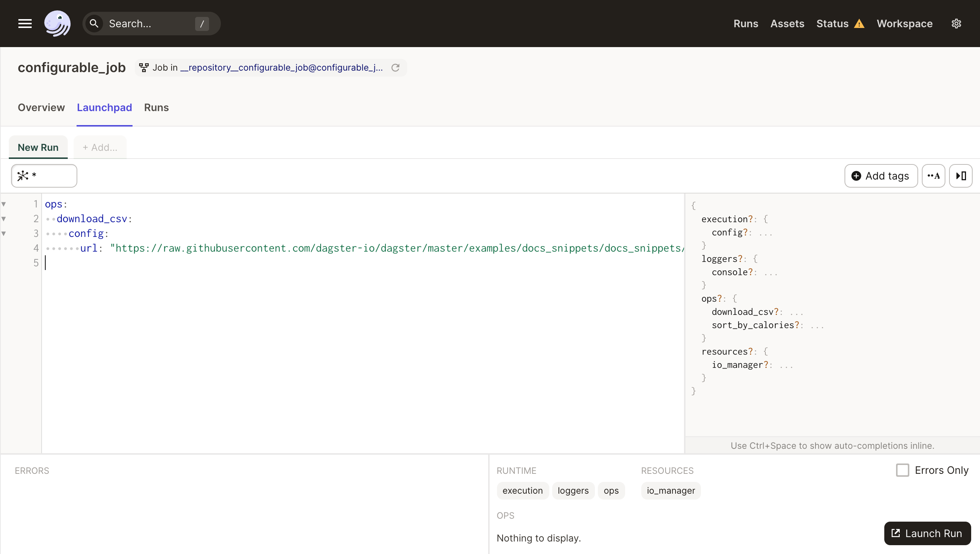Expand the ops tree node line 1
The width and height of the screenshot is (980, 554).
[x=4, y=204]
